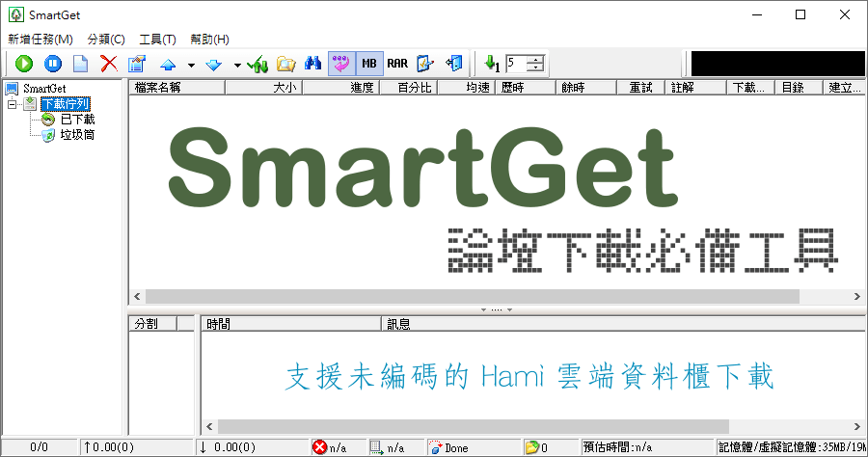The image size is (868, 457).
Task: Select 已下載 in the tree
Action: pos(77,120)
